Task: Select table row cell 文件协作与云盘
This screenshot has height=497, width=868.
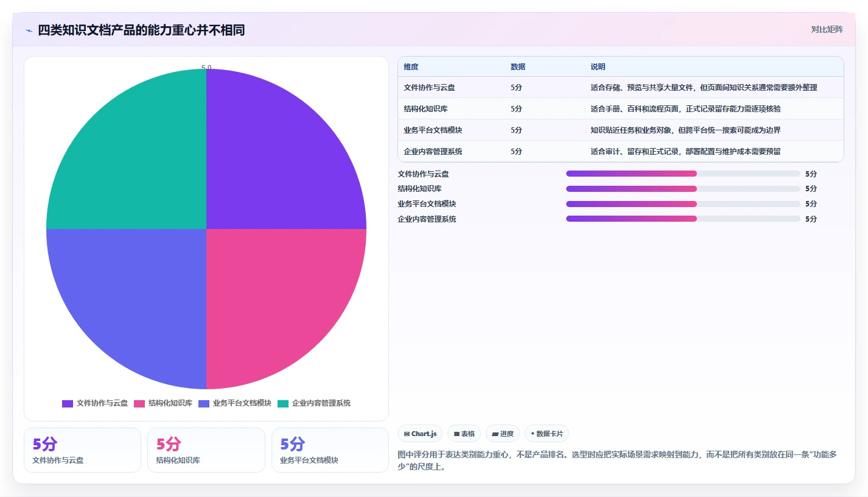Action: click(x=429, y=88)
